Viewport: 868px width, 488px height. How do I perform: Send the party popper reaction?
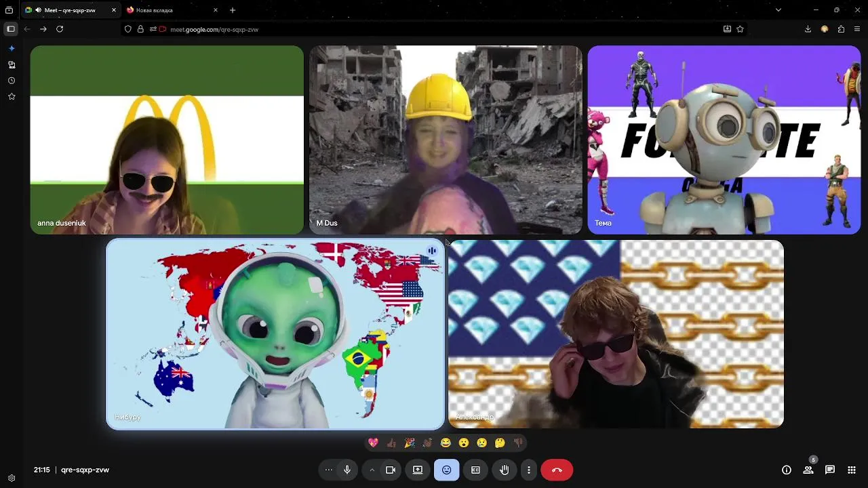[x=410, y=443]
